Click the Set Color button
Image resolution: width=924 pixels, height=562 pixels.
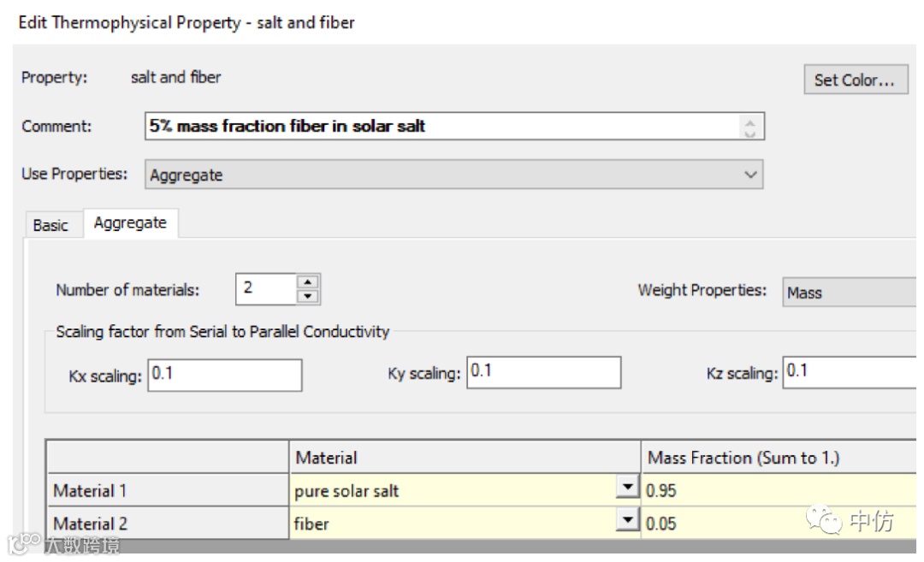tap(855, 80)
